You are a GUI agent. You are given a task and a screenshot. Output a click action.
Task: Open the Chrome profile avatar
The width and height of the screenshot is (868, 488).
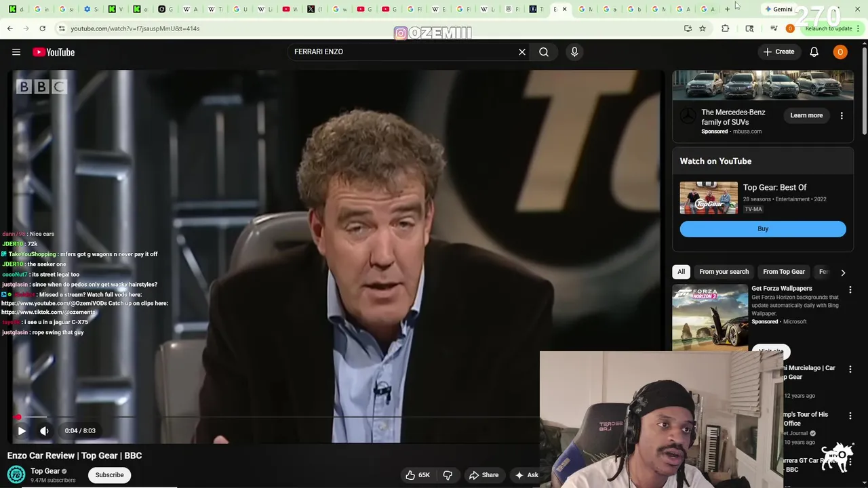pyautogui.click(x=790, y=28)
